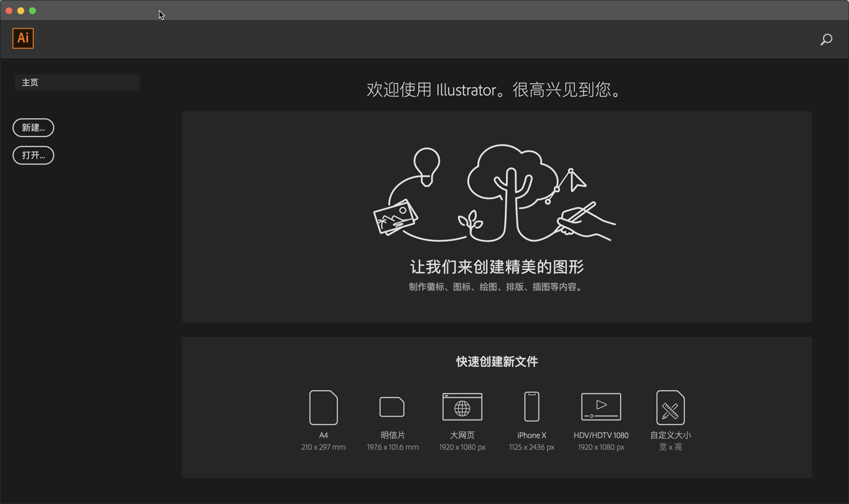Click the 210 x 297 mm size label
Screen dimensions: 849x504
coord(323,447)
